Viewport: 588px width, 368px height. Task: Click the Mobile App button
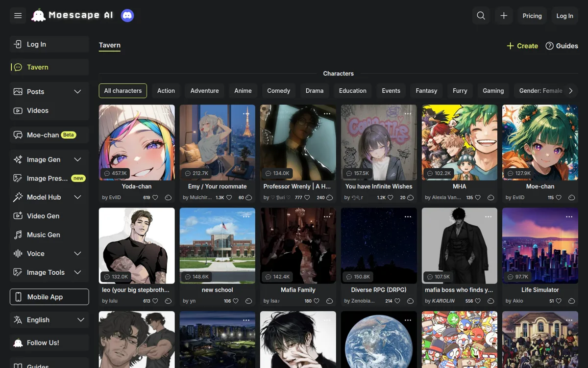(x=49, y=297)
